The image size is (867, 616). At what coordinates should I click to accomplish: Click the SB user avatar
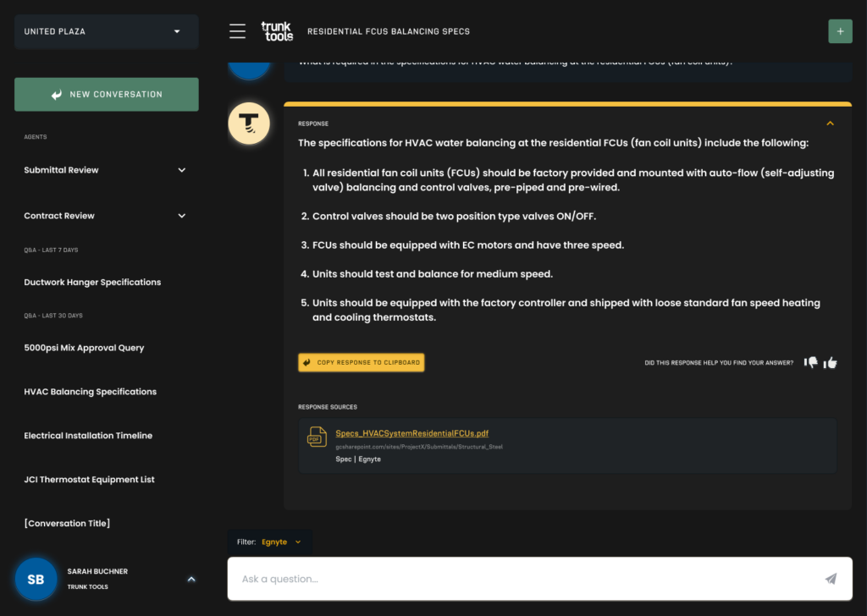(36, 579)
